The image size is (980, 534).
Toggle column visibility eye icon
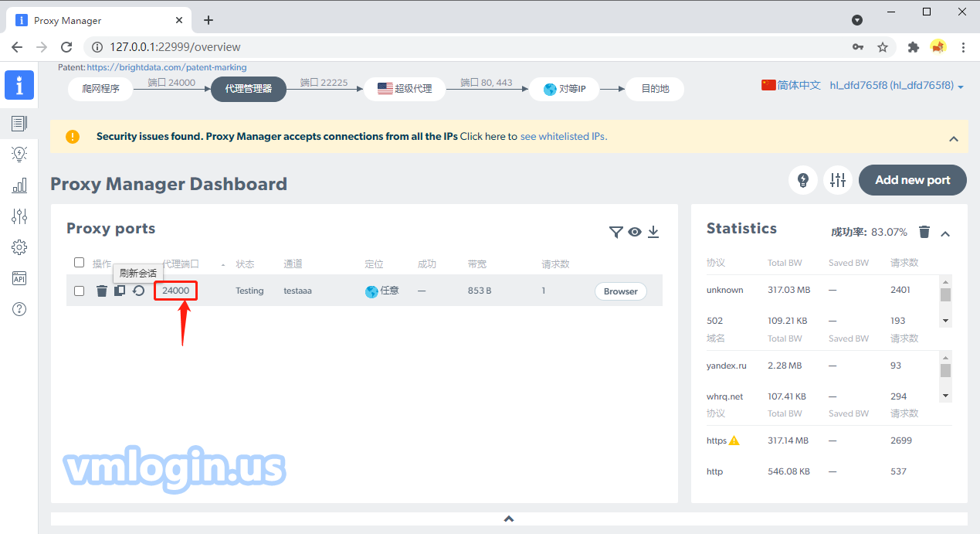coord(635,232)
